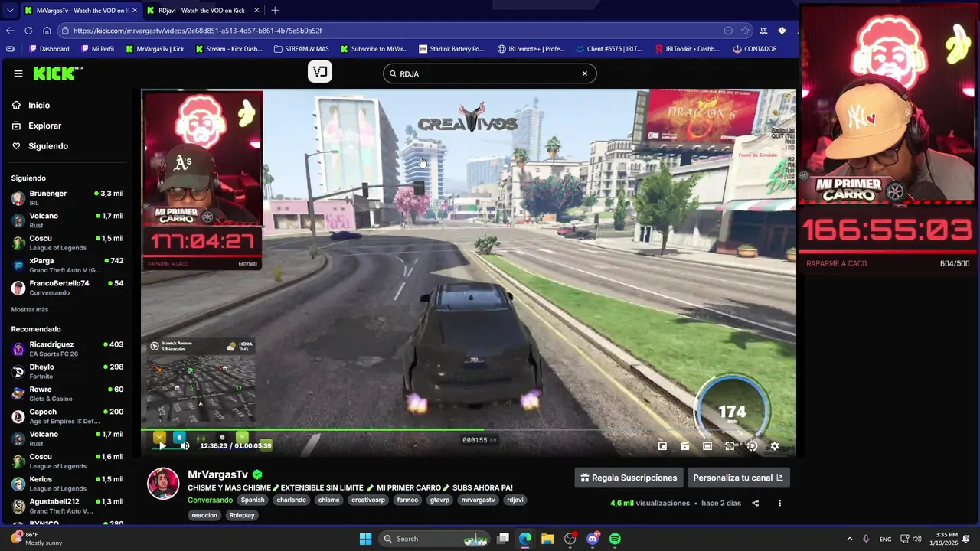This screenshot has width=980, height=551.
Task: Open Spotify from the taskbar
Action: pyautogui.click(x=615, y=539)
